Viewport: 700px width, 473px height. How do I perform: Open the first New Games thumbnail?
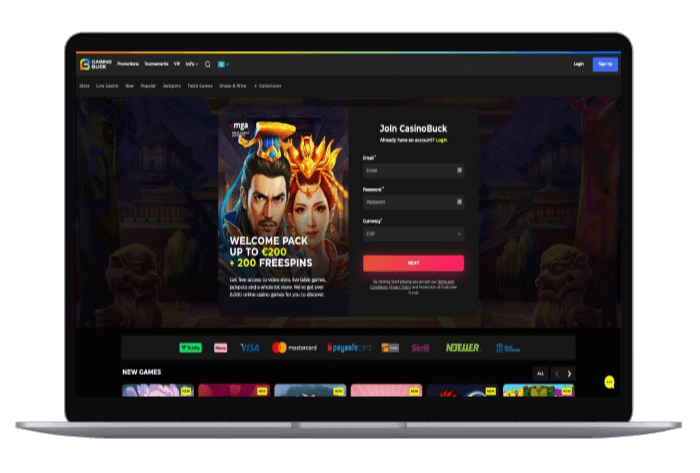[158, 390]
